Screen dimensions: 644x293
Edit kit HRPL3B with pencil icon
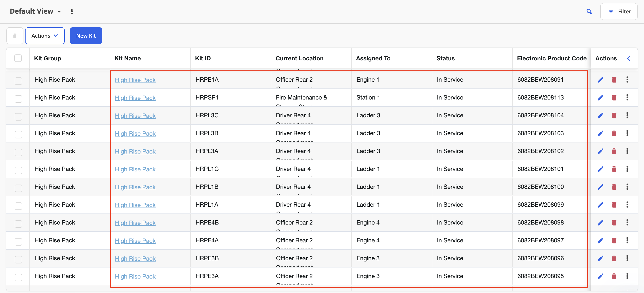coord(601,134)
